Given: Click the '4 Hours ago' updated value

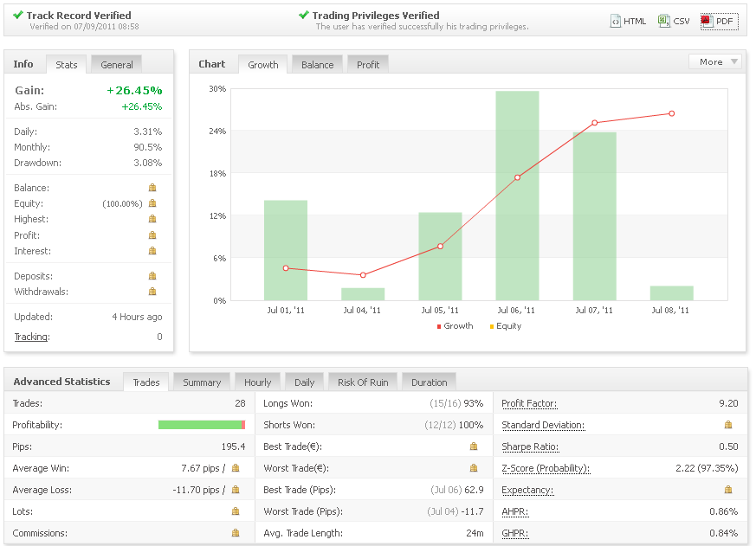Looking at the screenshot, I should tap(137, 317).
